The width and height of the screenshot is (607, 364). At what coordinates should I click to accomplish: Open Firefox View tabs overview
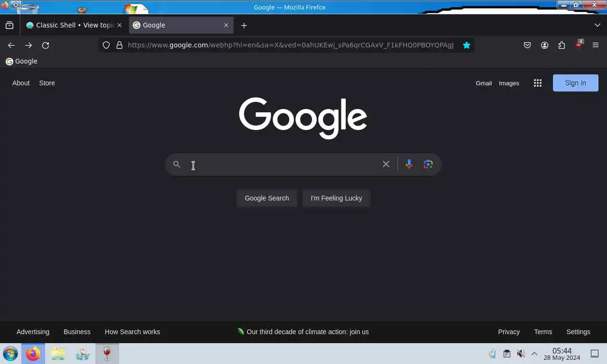tap(9, 25)
